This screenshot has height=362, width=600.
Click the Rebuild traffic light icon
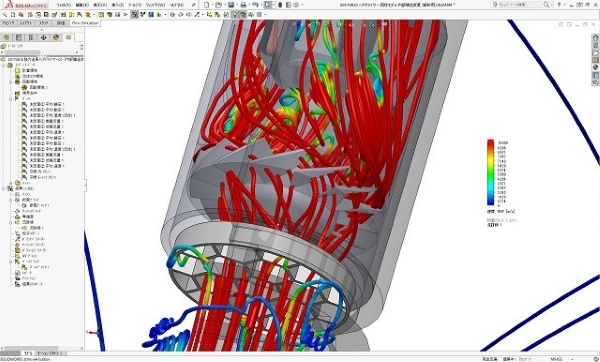(280, 5)
